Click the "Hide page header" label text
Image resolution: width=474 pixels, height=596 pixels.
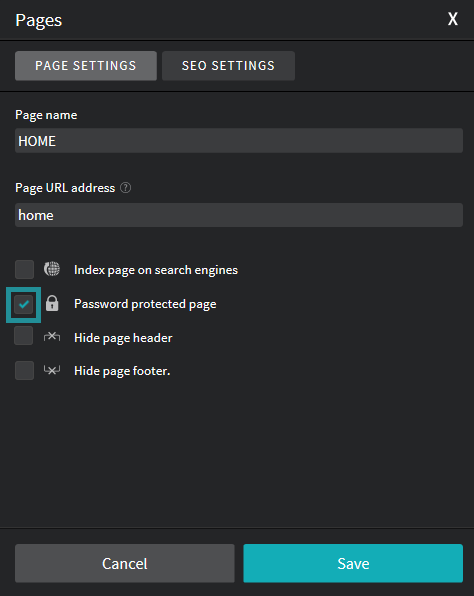[x=123, y=338]
